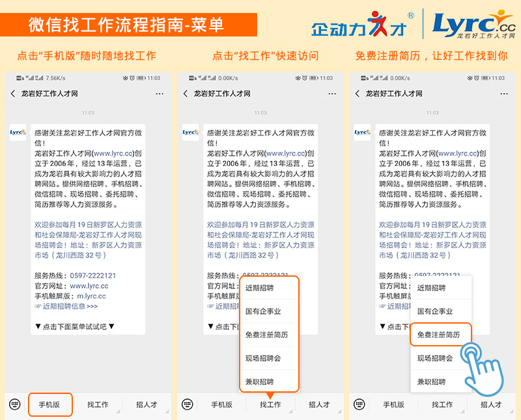
Task: Expand the 找工作 menu in the middle phone
Action: pyautogui.click(x=270, y=404)
